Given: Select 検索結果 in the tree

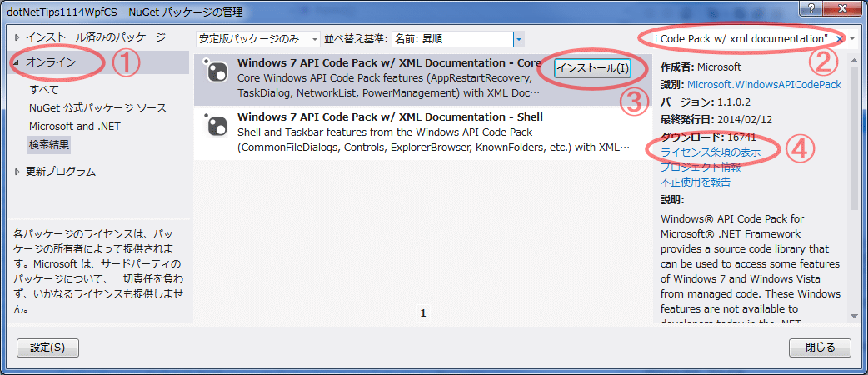Looking at the screenshot, I should click(49, 145).
